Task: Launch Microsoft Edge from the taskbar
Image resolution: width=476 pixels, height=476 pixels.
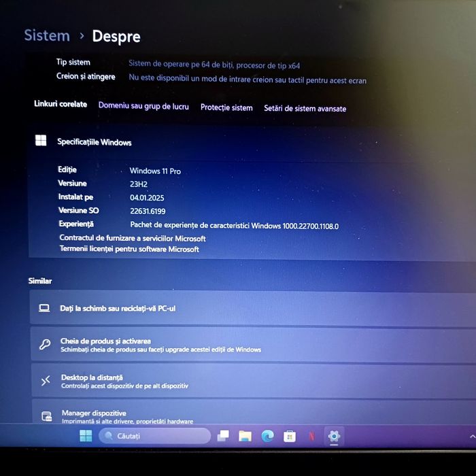Action: coord(267,437)
